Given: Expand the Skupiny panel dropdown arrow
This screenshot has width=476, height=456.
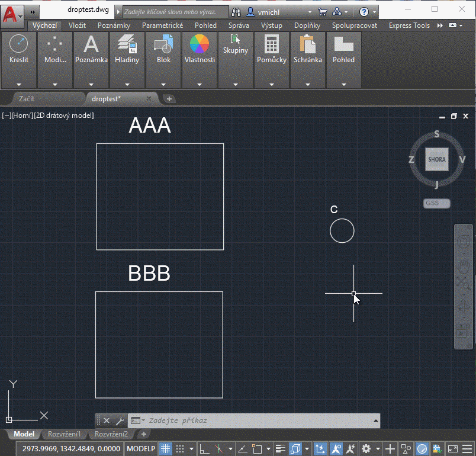Looking at the screenshot, I should (236, 85).
